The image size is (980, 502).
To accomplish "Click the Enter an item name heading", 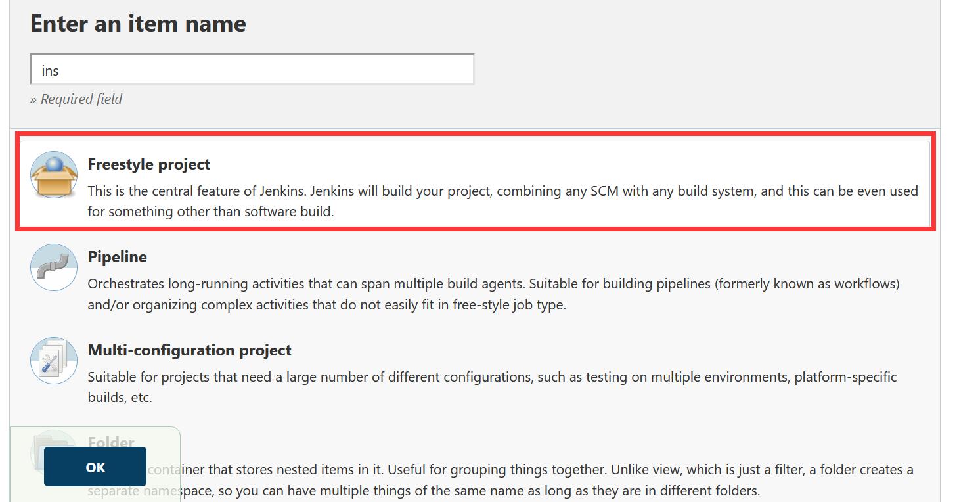I will (138, 24).
